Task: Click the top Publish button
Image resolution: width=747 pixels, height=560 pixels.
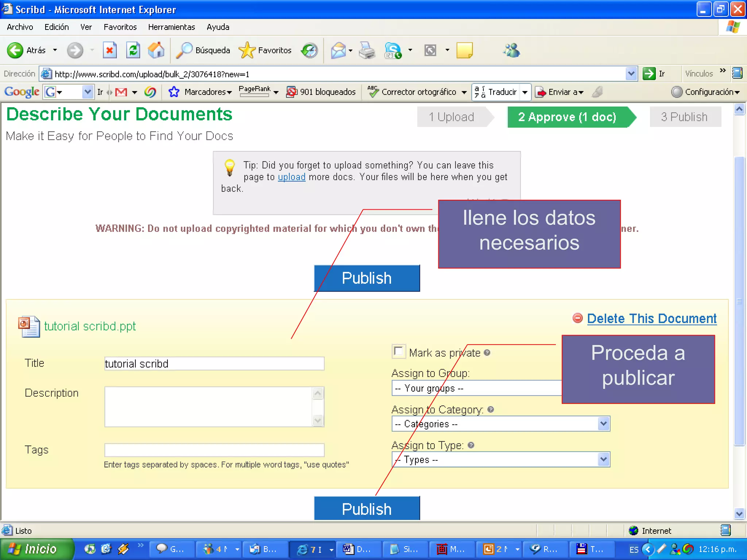Action: point(367,278)
